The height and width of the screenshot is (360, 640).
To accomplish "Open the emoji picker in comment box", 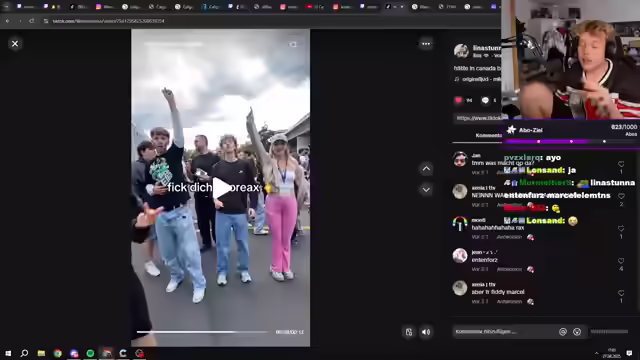I will tap(577, 332).
